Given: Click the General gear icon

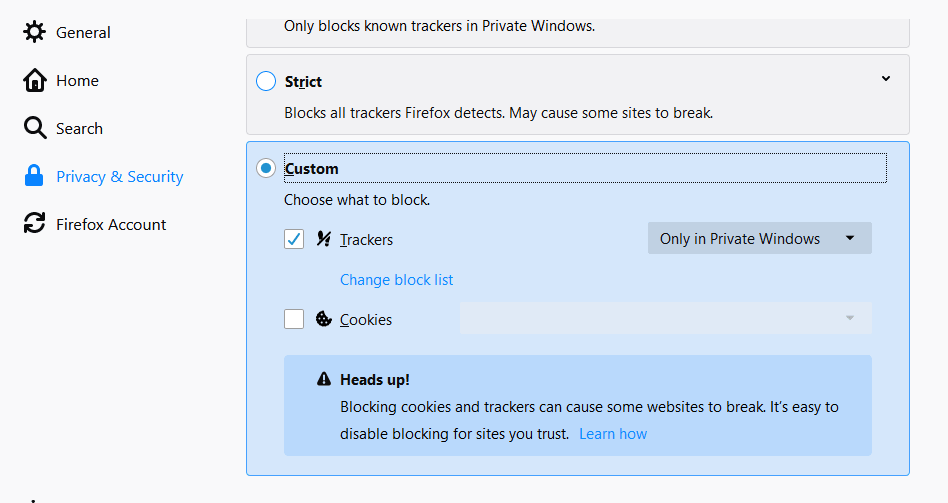Looking at the screenshot, I should (x=34, y=32).
